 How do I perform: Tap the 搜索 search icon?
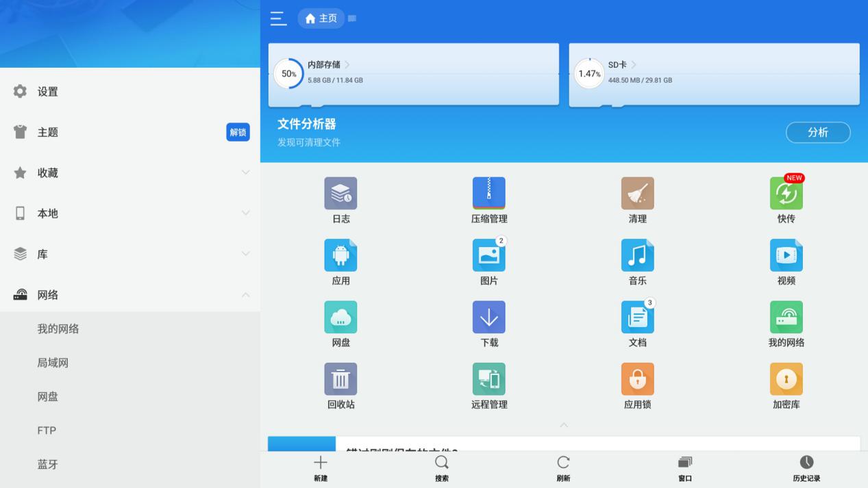(442, 463)
